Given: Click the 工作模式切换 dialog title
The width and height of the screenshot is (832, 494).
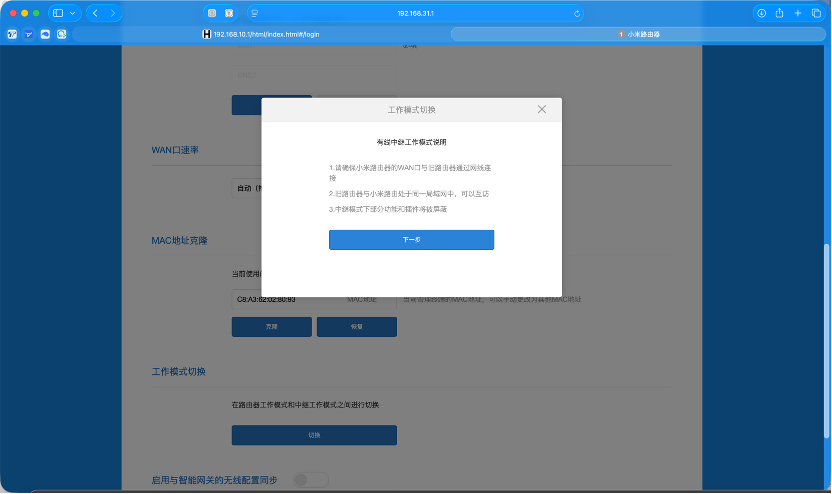Looking at the screenshot, I should [411, 110].
